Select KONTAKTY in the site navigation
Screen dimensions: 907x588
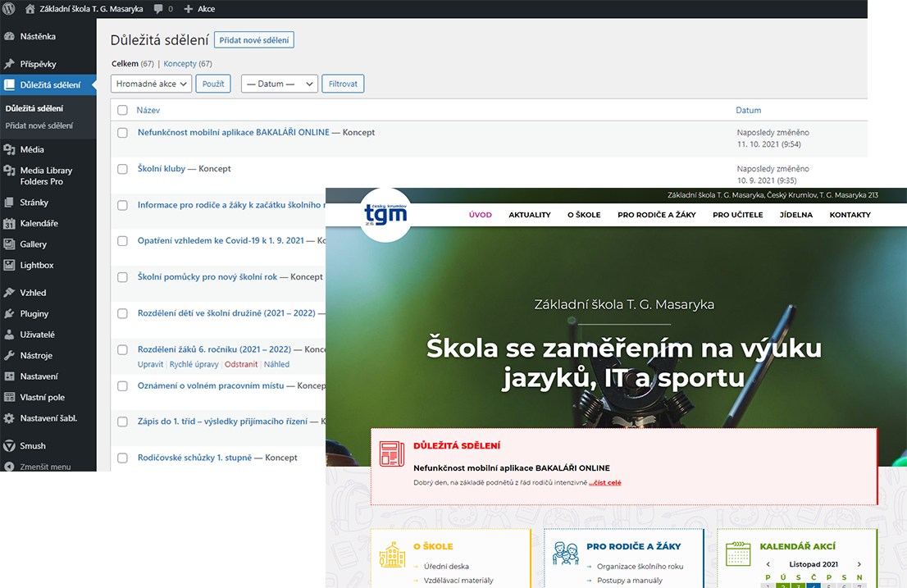pos(850,215)
